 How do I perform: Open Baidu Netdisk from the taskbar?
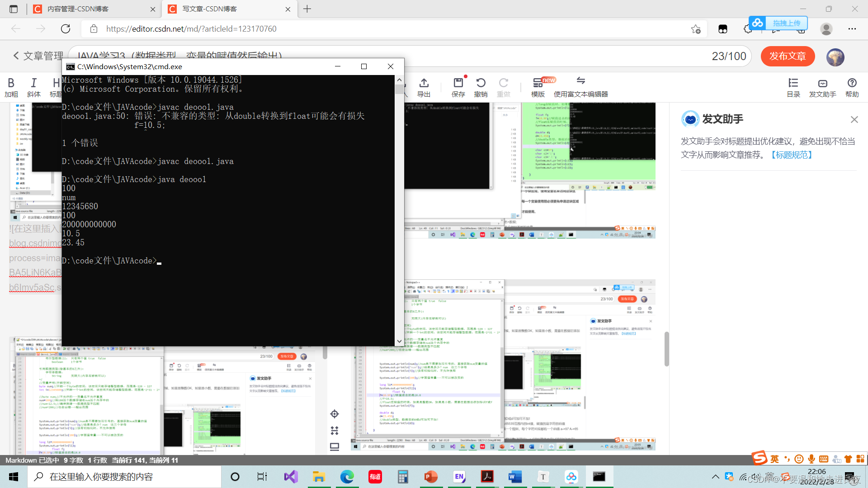click(571, 477)
